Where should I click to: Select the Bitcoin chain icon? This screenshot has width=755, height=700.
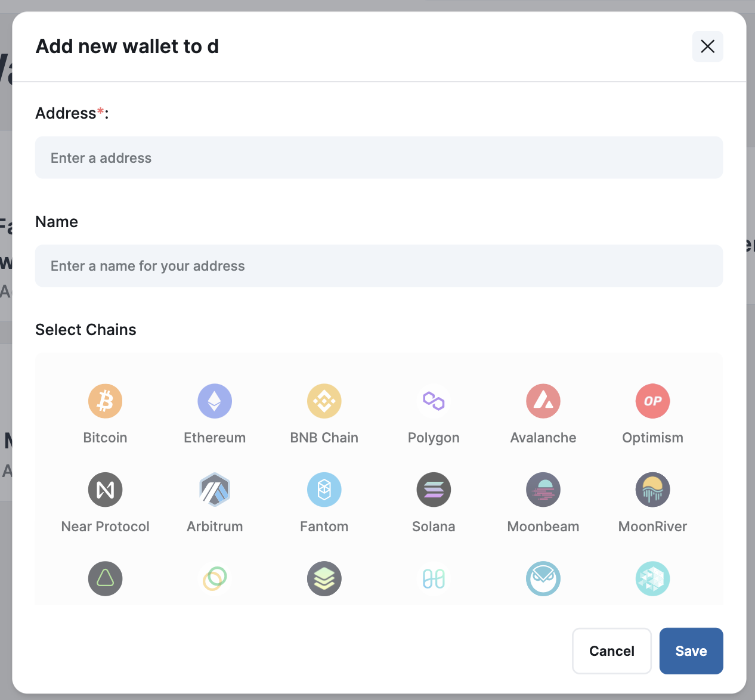[x=106, y=401]
